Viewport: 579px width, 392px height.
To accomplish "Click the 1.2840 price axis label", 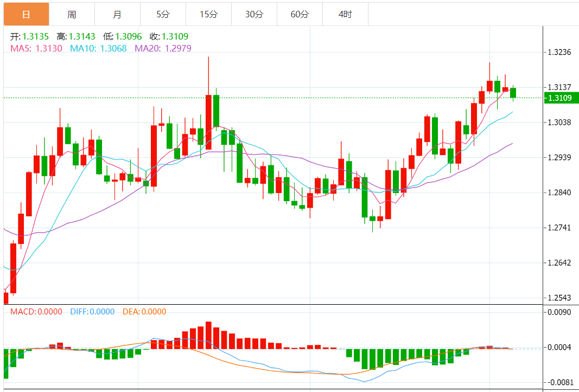I will tap(559, 192).
